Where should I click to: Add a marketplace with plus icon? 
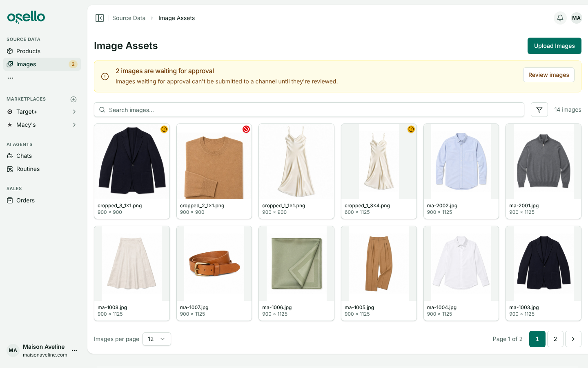pyautogui.click(x=73, y=99)
